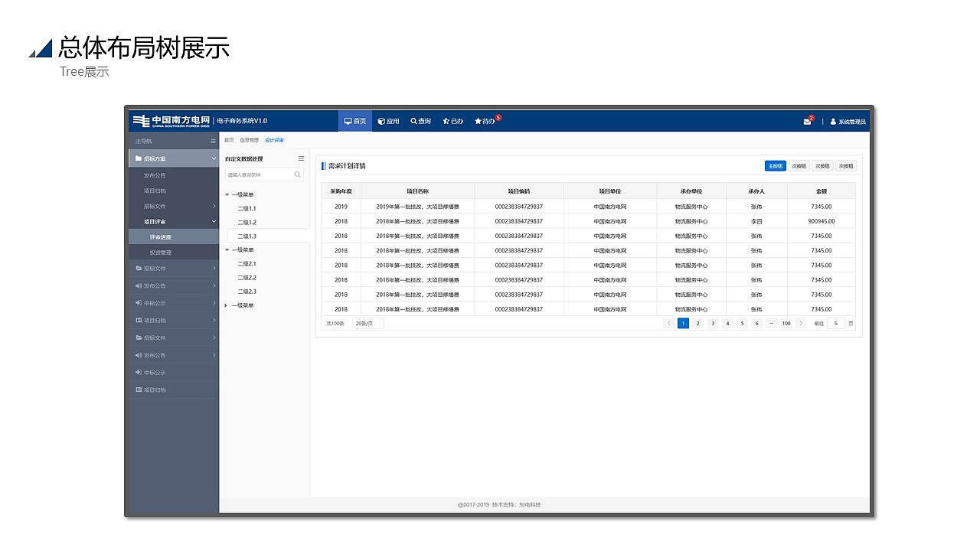The image size is (980, 551).
Task: Select tree item 二级1.2
Action: tap(247, 222)
